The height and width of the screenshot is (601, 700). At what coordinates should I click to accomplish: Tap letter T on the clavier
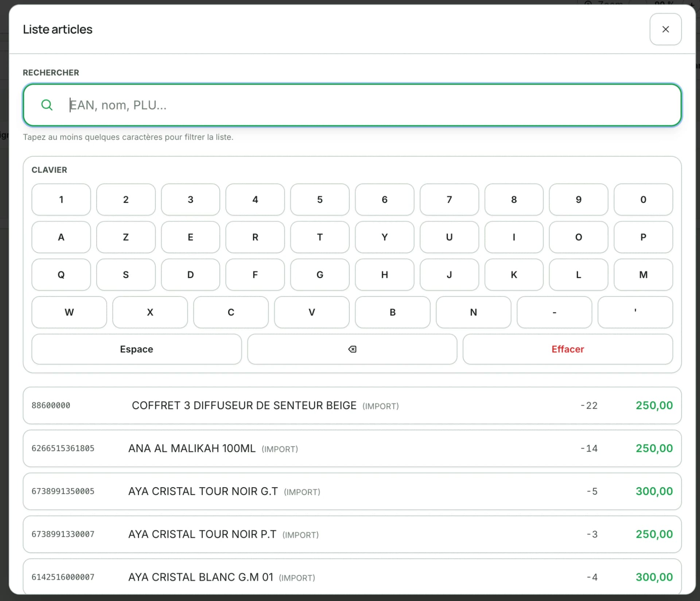tap(320, 237)
